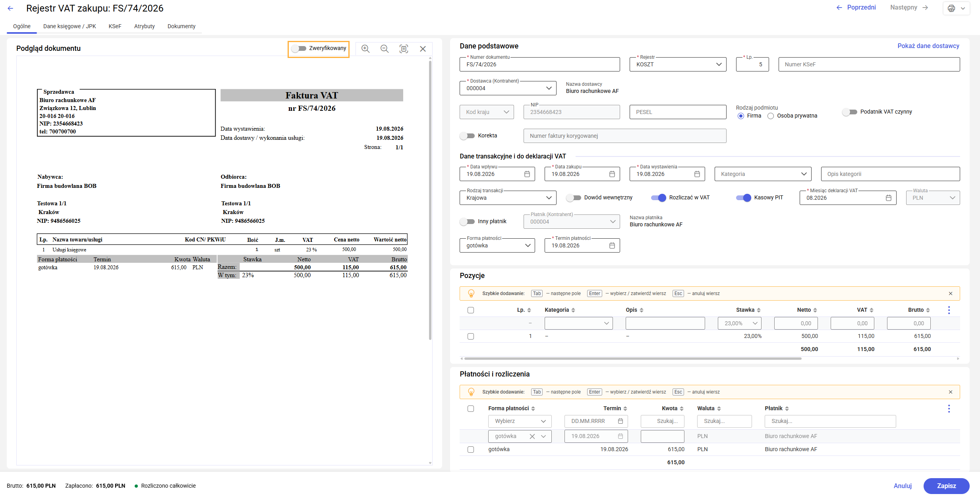Open the Rejestr KOSZT dropdown

coord(678,64)
